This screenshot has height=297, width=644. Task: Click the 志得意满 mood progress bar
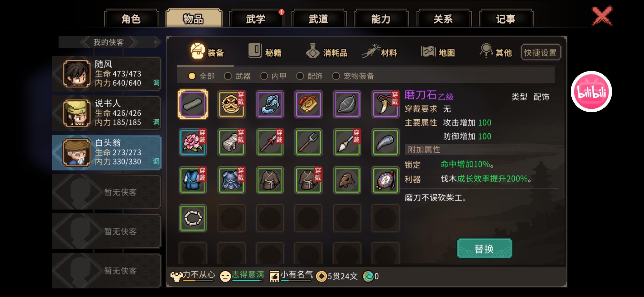point(247,281)
